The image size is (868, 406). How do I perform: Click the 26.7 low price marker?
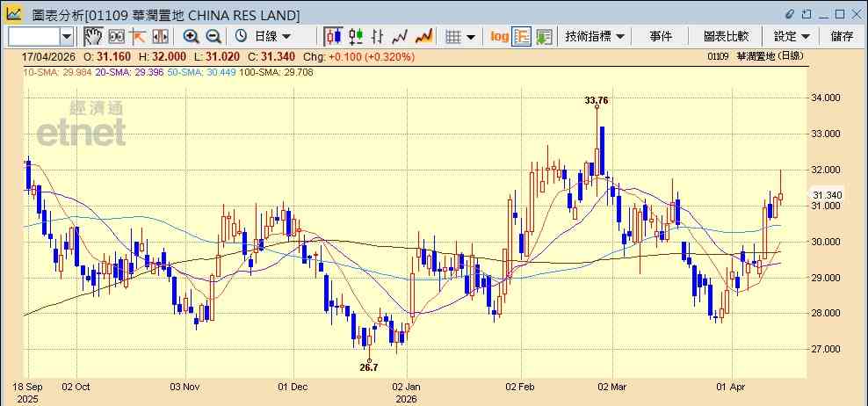pos(369,366)
